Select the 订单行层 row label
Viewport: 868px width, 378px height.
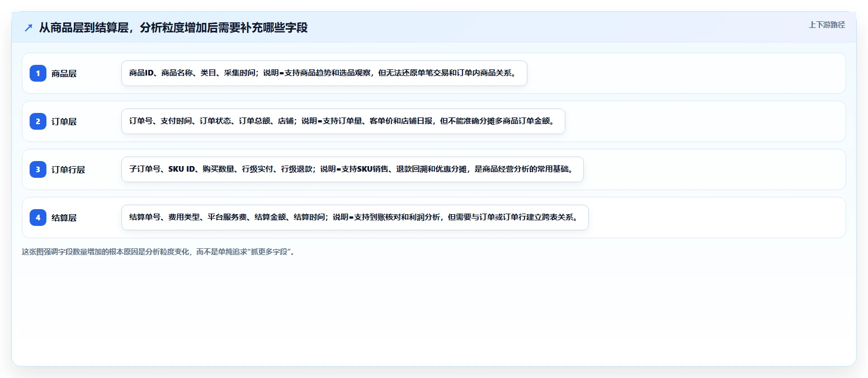pos(68,169)
